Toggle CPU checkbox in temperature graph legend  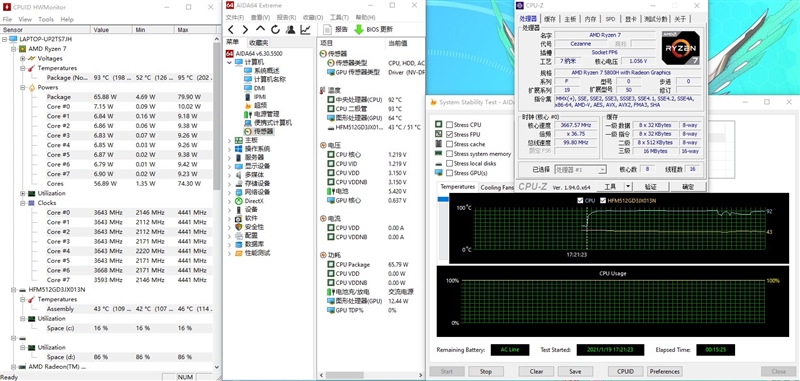point(580,200)
